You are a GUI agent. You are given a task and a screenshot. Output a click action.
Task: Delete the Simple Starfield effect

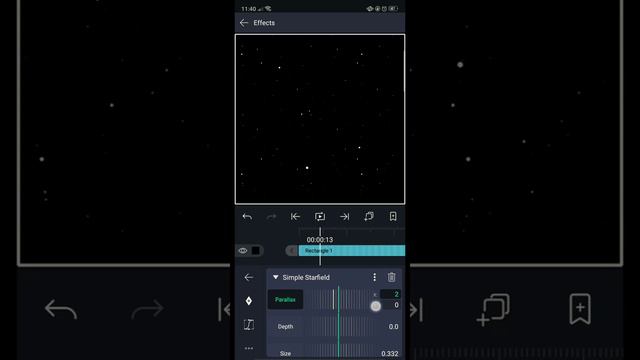point(391,278)
